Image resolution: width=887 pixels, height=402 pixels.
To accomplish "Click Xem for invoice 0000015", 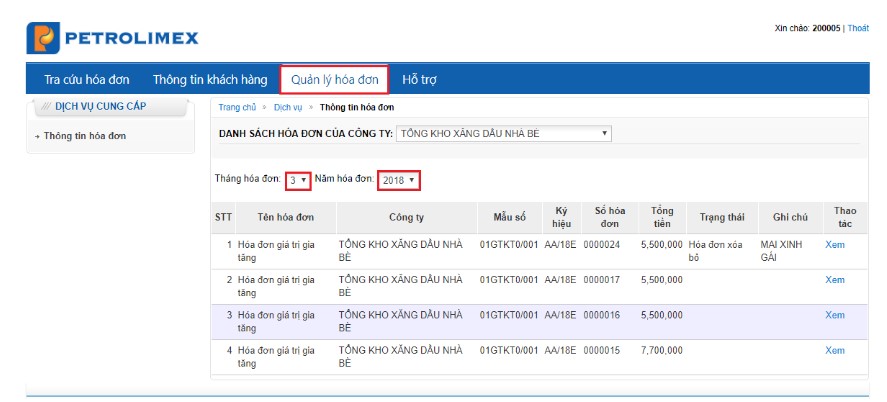I will 834,350.
